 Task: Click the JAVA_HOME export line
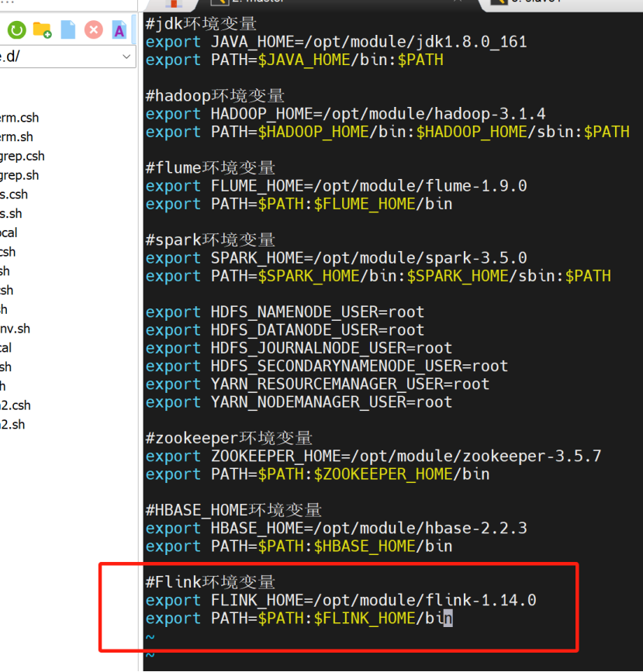click(336, 42)
